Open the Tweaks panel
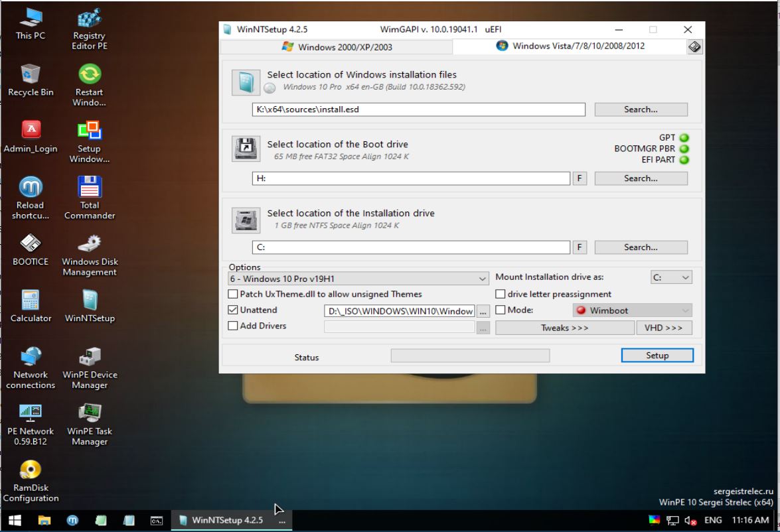 (x=564, y=327)
